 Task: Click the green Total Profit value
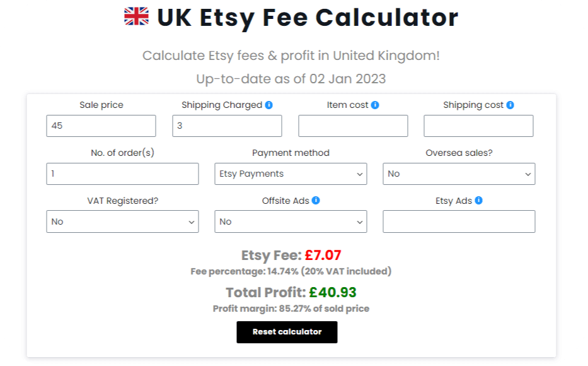(x=332, y=292)
